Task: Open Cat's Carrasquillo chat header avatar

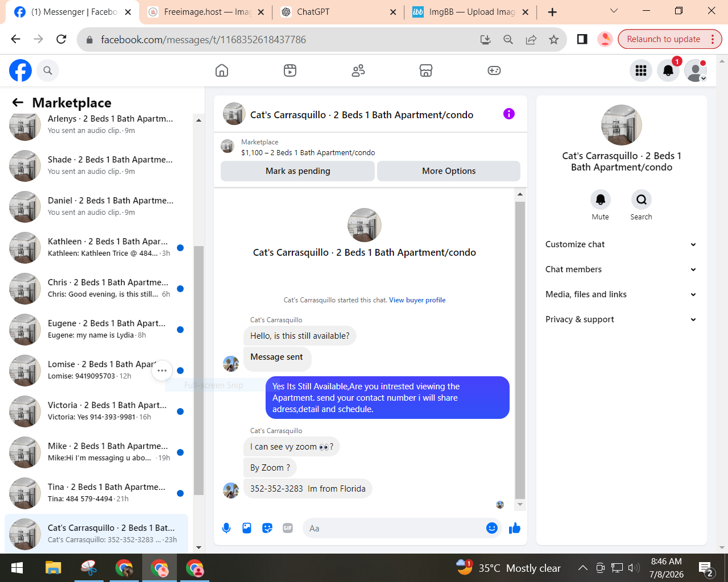Action: (x=234, y=114)
